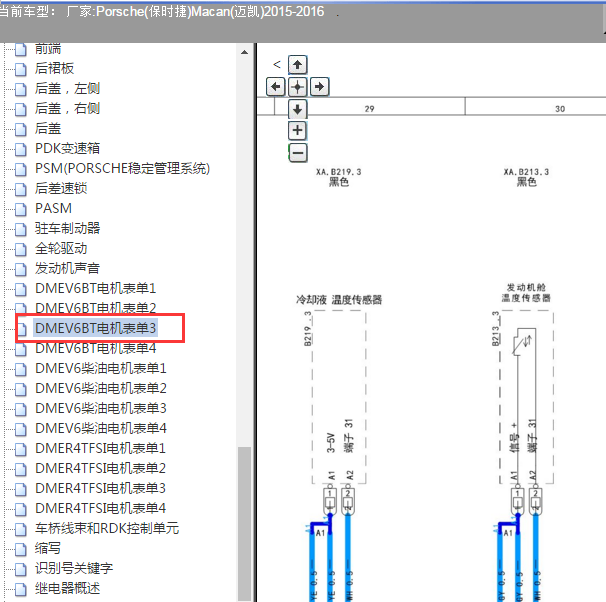Image resolution: width=606 pixels, height=602 pixels.
Task: Open the PASM document
Action: [x=53, y=208]
